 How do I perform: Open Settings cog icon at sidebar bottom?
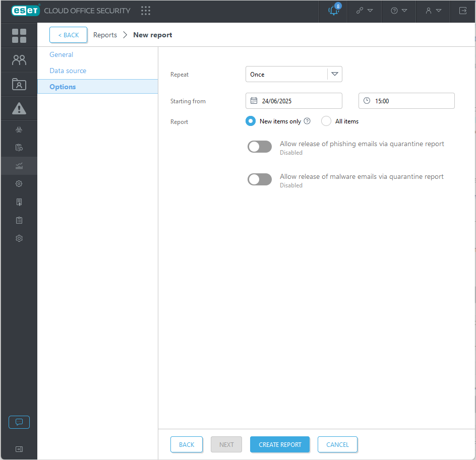19,238
